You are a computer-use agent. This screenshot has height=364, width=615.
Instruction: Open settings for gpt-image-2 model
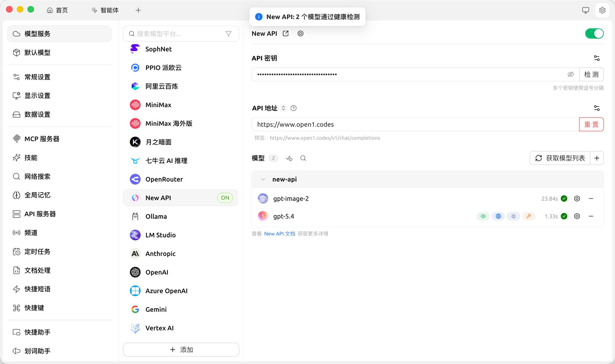click(x=577, y=199)
